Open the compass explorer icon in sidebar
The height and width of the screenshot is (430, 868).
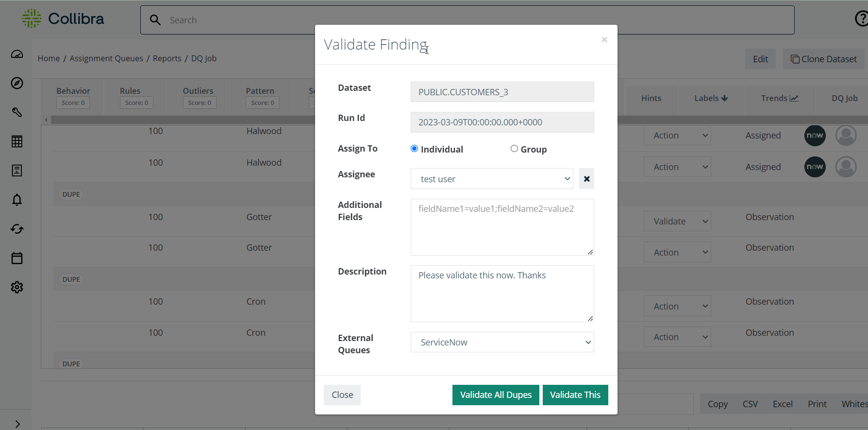click(17, 83)
